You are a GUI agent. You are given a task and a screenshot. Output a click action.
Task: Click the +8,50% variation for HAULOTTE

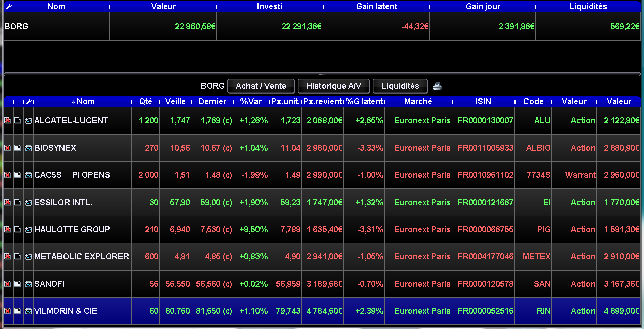(x=251, y=230)
